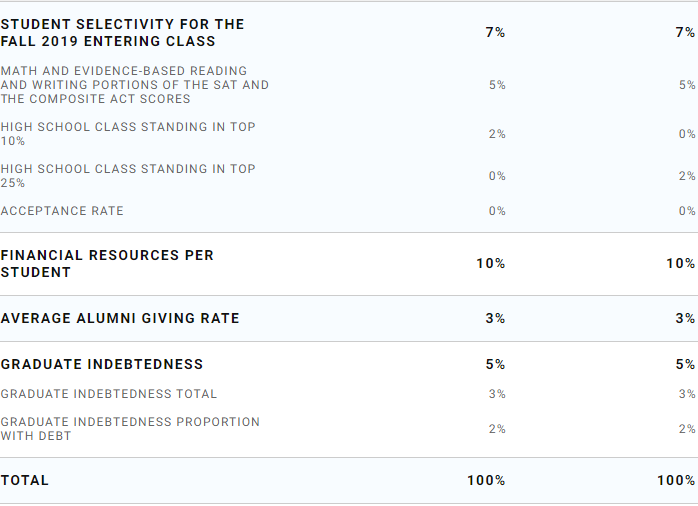Click the 2% value in Top 10% row
The image size is (698, 506).
click(x=497, y=134)
